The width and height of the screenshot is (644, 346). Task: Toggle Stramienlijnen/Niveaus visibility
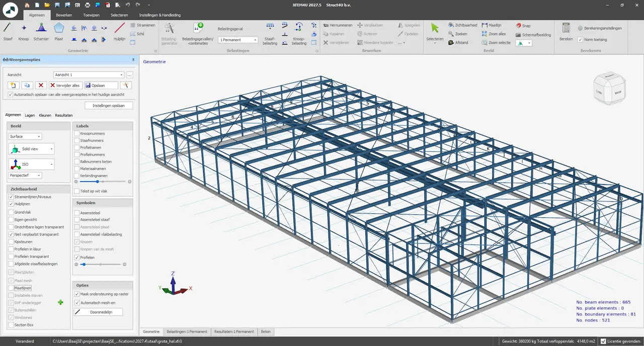tap(11, 197)
